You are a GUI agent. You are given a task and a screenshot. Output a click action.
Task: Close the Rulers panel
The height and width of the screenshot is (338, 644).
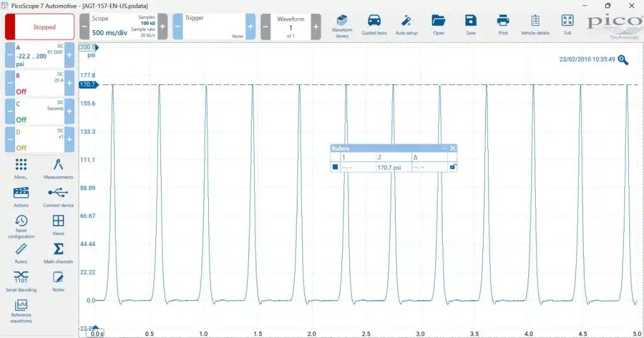pyautogui.click(x=453, y=148)
